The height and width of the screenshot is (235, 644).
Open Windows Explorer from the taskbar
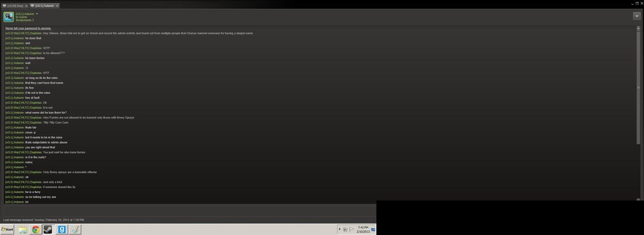click(x=23, y=230)
